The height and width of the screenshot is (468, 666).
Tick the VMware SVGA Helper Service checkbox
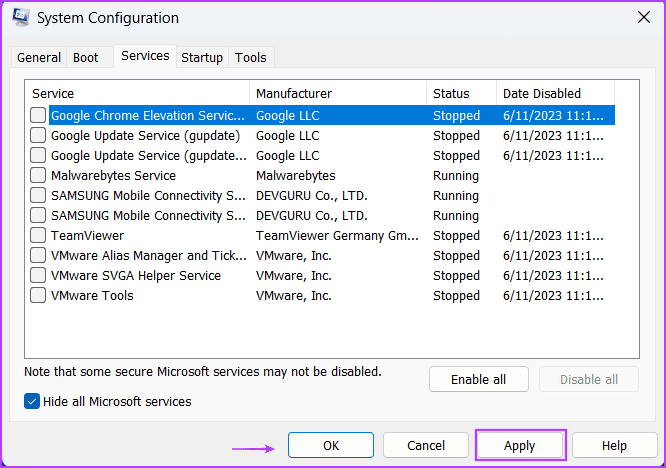point(38,275)
